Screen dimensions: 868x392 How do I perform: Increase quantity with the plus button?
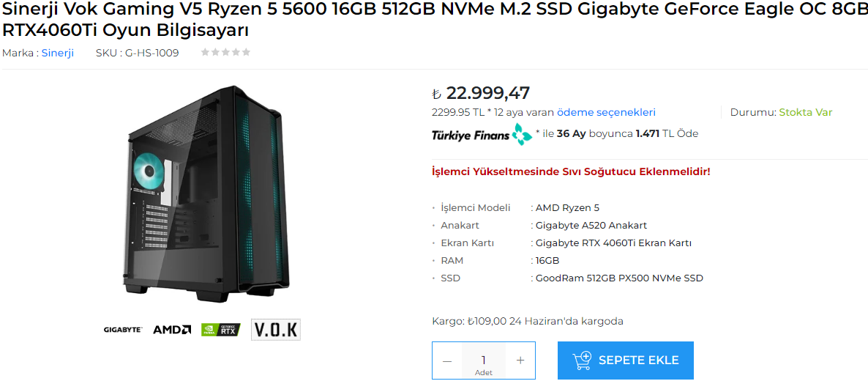tap(520, 360)
